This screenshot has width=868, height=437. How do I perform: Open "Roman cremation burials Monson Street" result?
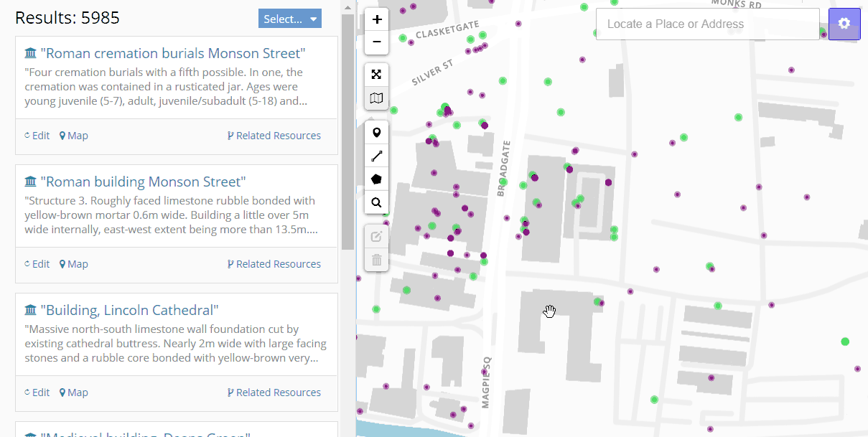[x=173, y=53]
